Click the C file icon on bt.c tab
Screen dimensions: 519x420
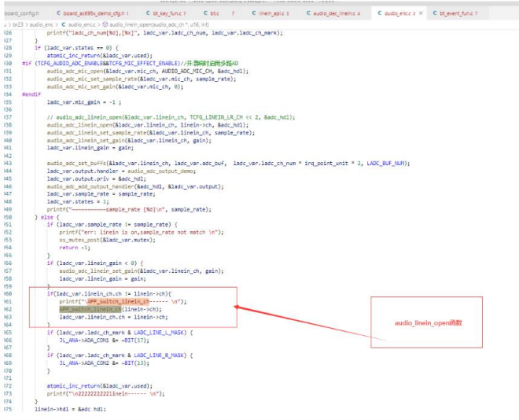(205, 13)
